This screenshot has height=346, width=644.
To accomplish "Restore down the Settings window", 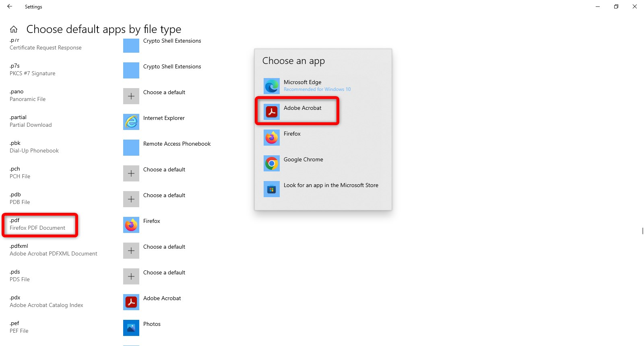I will 616,6.
